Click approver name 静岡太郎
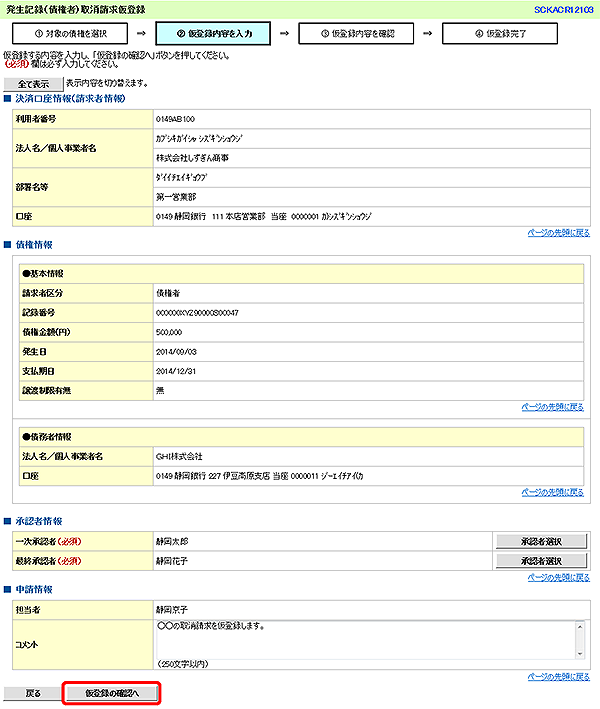Image resolution: width=600 pixels, height=709 pixels. [x=172, y=542]
